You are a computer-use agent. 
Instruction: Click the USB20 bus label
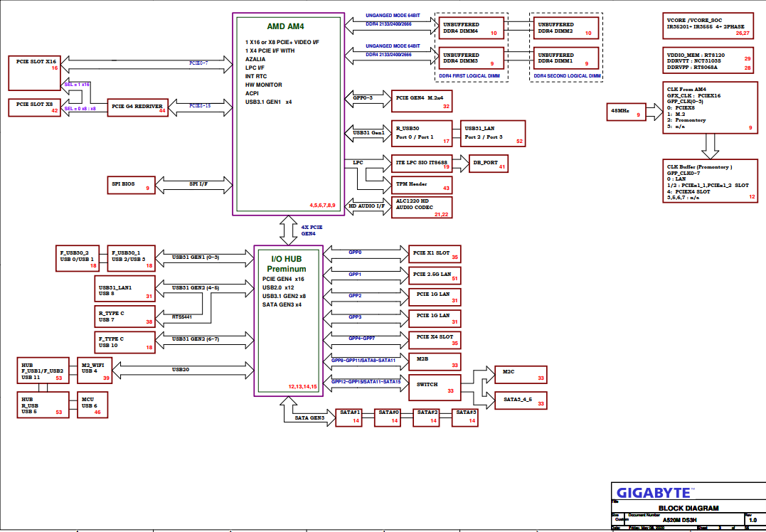(180, 369)
